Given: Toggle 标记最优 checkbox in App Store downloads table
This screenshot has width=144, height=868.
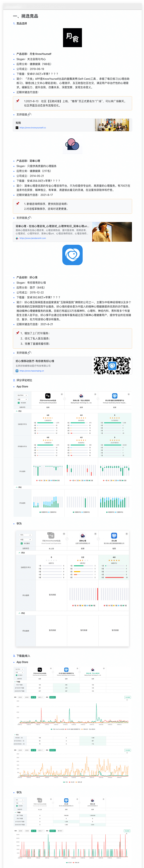Looking at the screenshot, I should click(17, 675).
